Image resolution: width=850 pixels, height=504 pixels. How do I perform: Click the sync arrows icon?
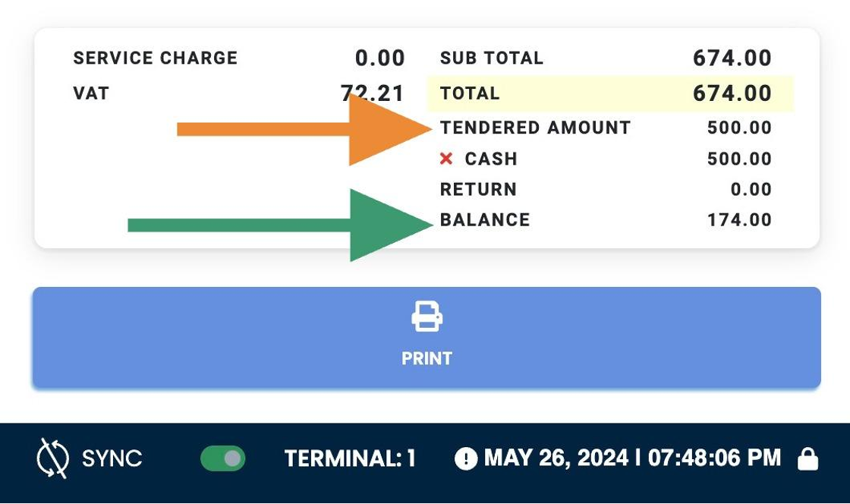[x=52, y=458]
